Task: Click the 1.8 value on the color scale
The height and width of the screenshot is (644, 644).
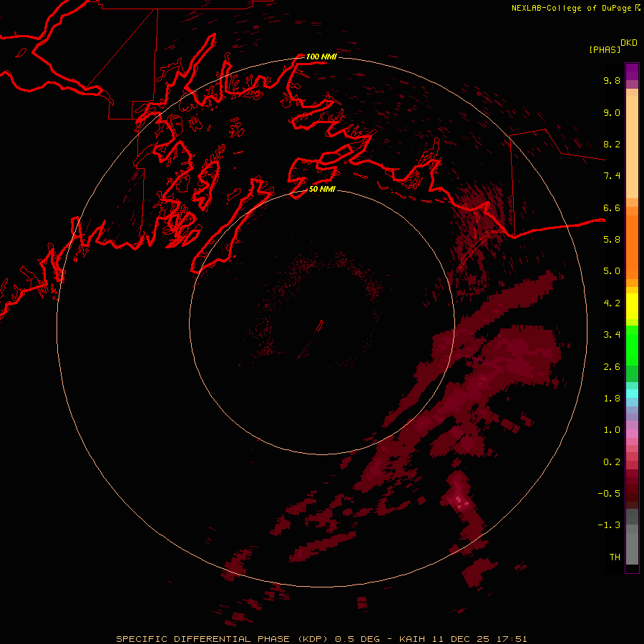Action: [612, 399]
